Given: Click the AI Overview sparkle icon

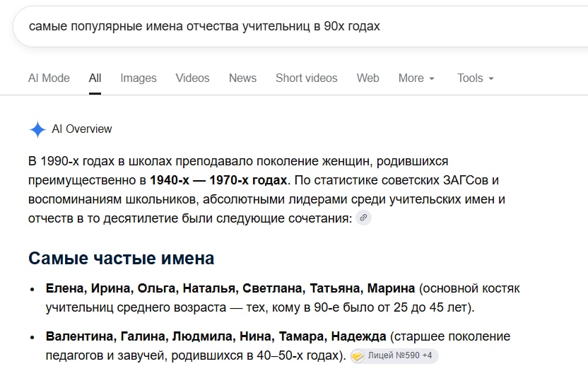Looking at the screenshot, I should point(37,129).
